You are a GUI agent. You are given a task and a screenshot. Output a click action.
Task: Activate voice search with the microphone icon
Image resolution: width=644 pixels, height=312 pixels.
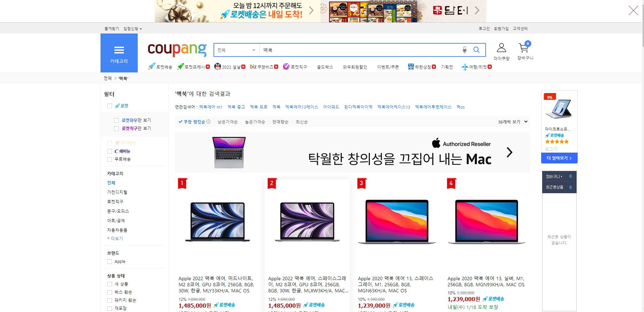click(x=464, y=49)
